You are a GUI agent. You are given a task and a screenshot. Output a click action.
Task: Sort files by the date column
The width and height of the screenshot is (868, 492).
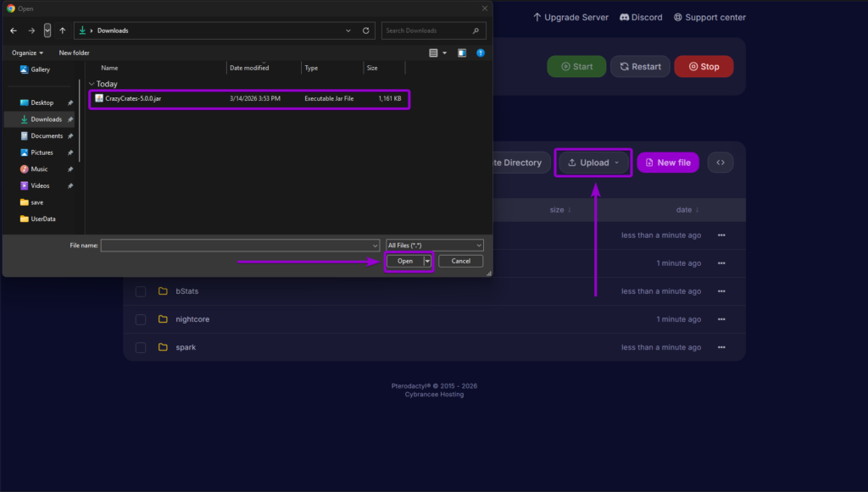(x=687, y=209)
